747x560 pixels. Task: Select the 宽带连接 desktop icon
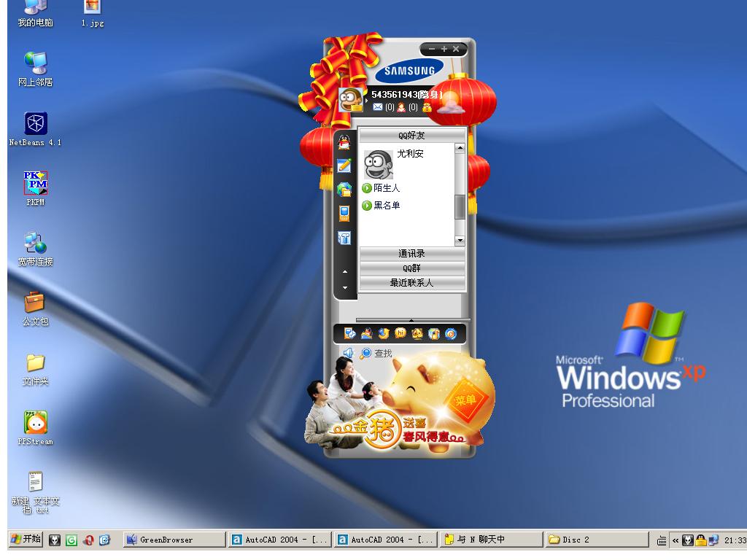35,249
